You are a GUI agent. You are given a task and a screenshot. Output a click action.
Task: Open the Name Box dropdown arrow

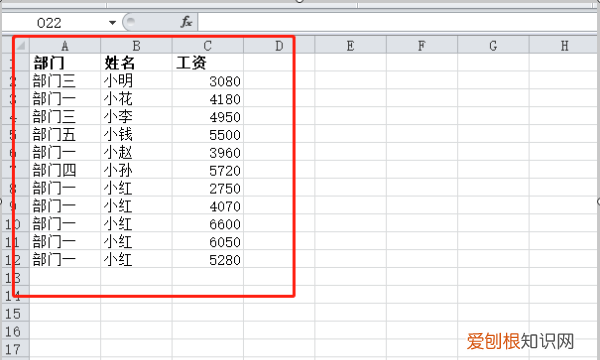pos(112,23)
